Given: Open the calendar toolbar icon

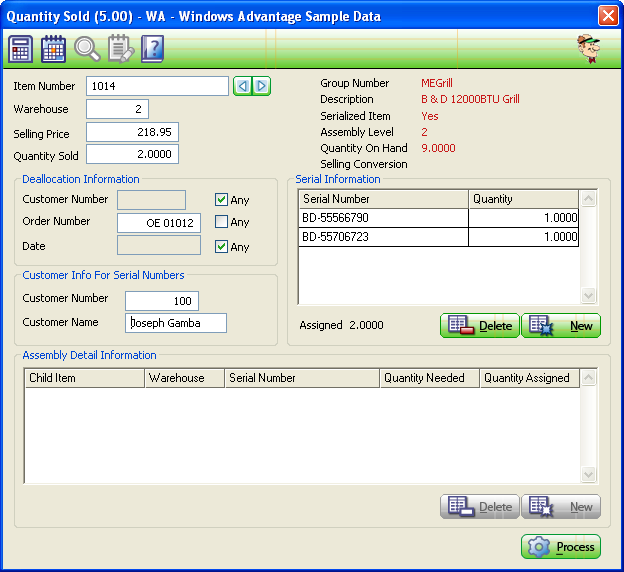Looking at the screenshot, I should point(53,48).
